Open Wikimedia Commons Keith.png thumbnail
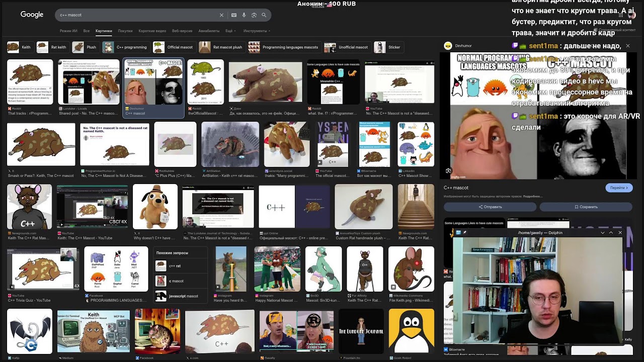644x362 pixels. [x=411, y=268]
